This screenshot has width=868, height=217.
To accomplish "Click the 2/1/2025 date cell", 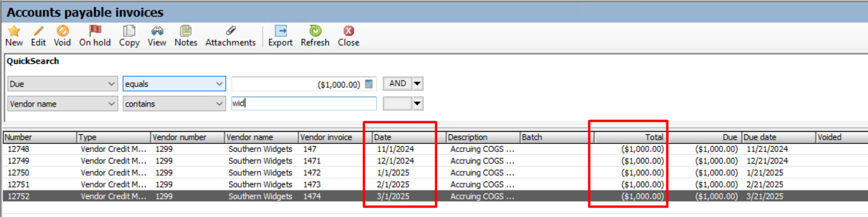I will click(409, 184).
